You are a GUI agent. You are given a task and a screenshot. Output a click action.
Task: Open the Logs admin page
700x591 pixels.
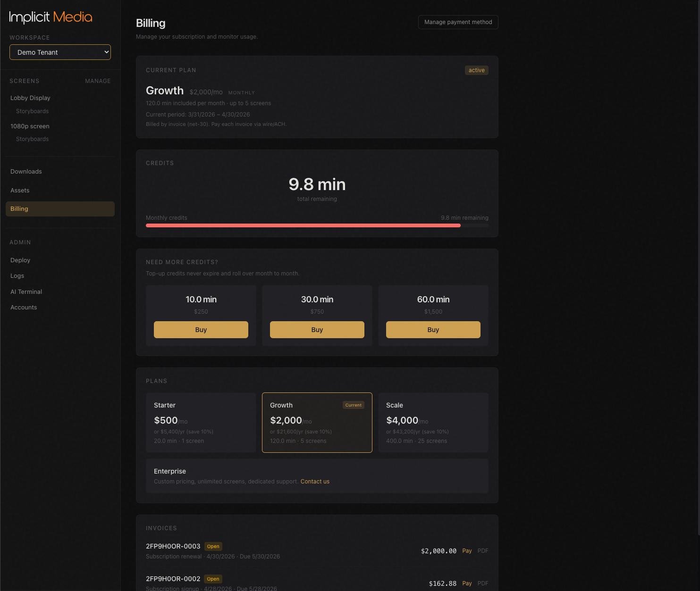tap(17, 276)
